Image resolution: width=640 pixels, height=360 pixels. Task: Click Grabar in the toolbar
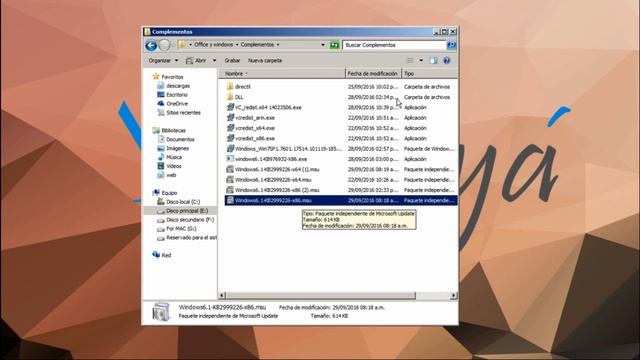pos(232,60)
